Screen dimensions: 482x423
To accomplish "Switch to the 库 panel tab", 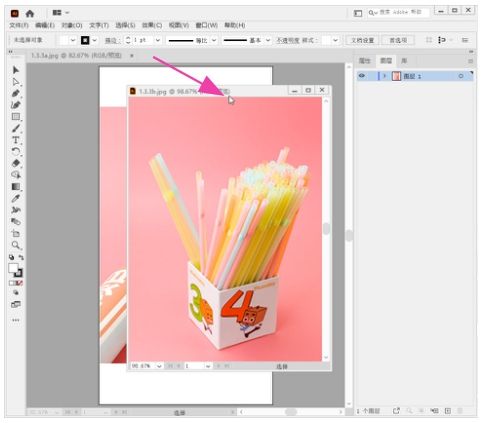I will [404, 61].
